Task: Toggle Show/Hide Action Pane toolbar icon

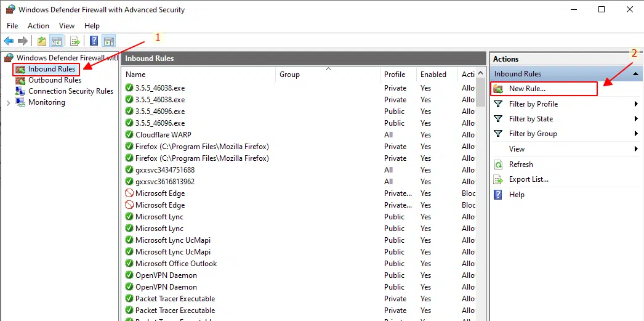Action: (x=109, y=41)
